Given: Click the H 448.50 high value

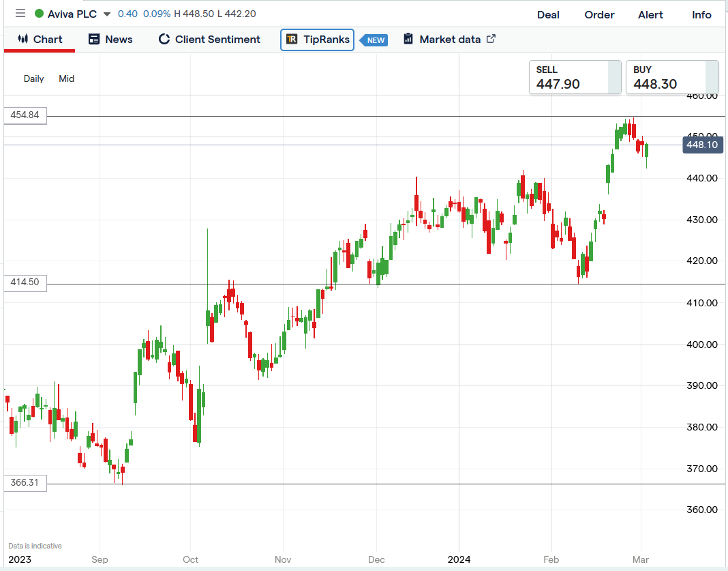Looking at the screenshot, I should coord(194,14).
